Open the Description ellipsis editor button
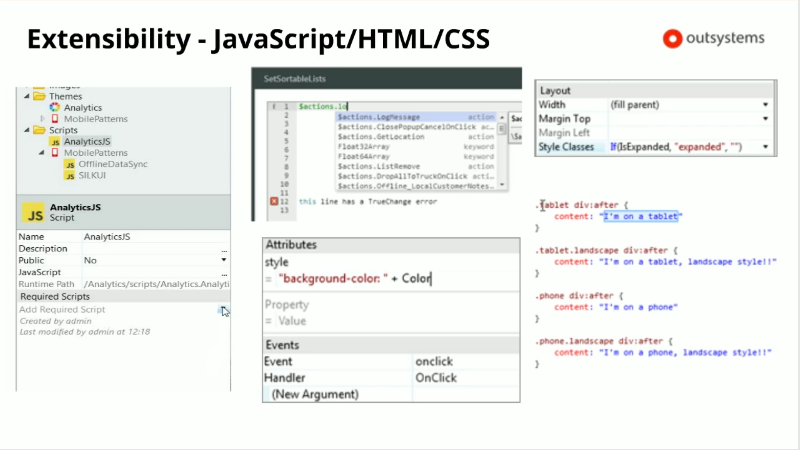Screen dimensions: 800x450 pos(224,249)
